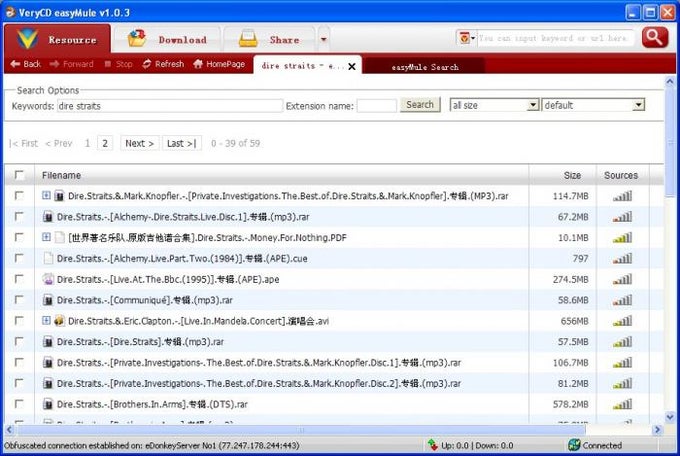
Task: Check the Private.Investigations Disc.2 row
Action: point(19,383)
